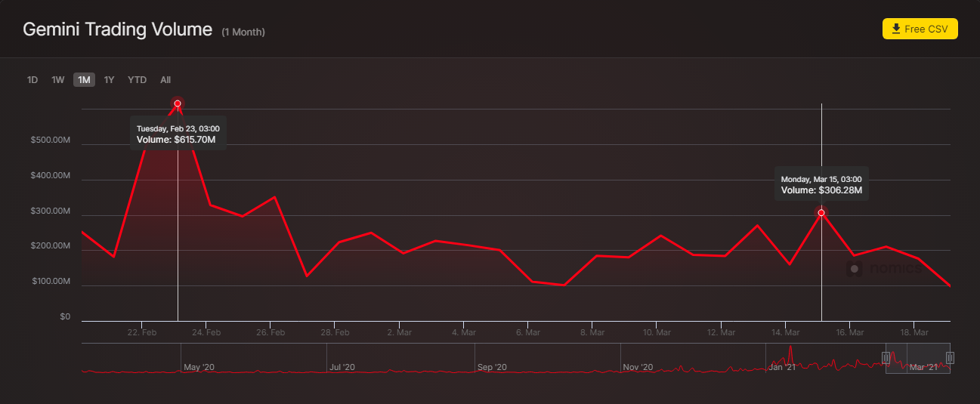The image size is (980, 404).
Task: Click the 4. Mar date label
Action: click(463, 332)
